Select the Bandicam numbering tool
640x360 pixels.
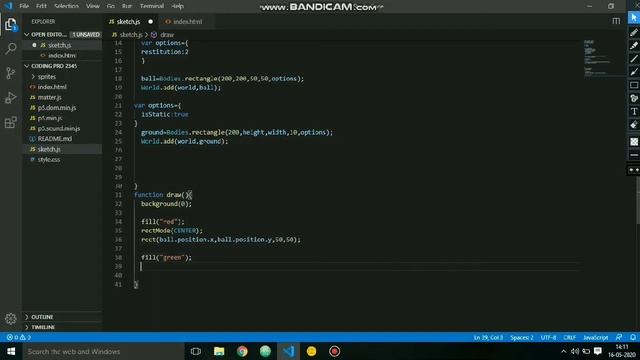(634, 98)
